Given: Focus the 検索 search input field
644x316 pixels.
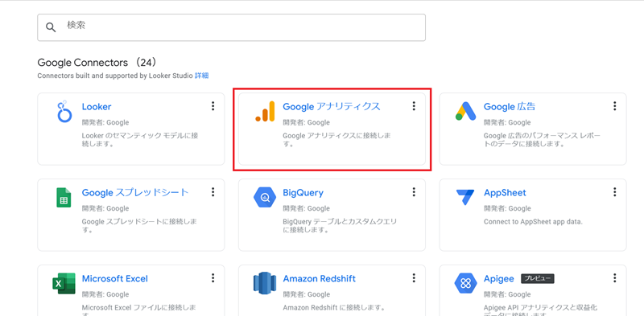Looking at the screenshot, I should [x=231, y=27].
